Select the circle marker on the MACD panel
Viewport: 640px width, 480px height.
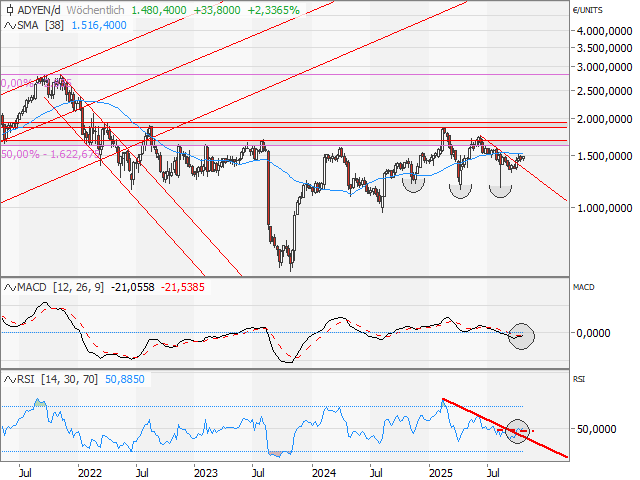[x=521, y=336]
